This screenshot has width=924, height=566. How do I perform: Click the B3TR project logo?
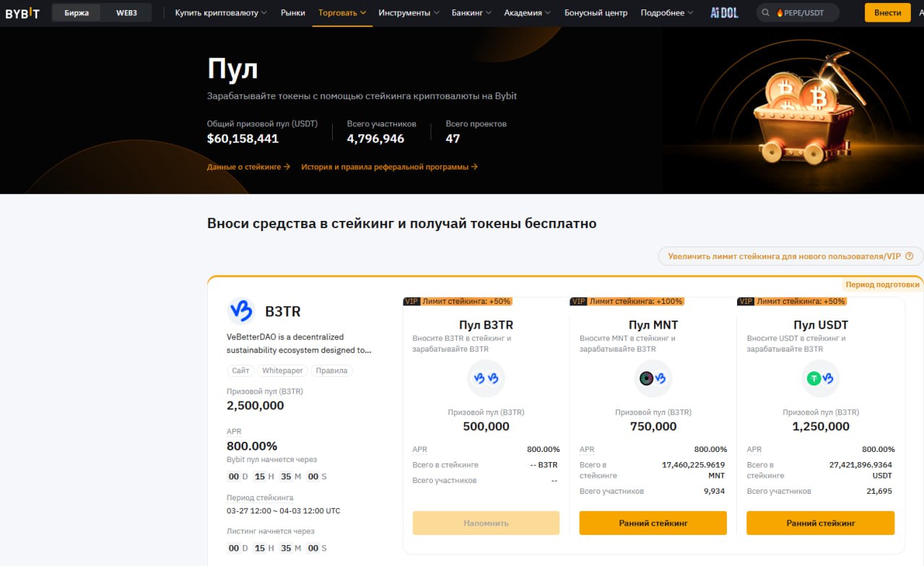[241, 311]
